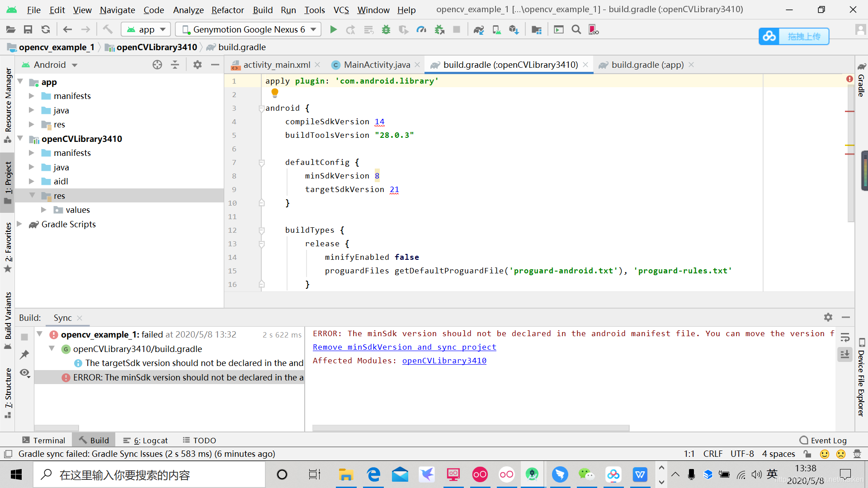Click Remove minSdkVersion and sync project link
The image size is (868, 488).
pyautogui.click(x=404, y=347)
